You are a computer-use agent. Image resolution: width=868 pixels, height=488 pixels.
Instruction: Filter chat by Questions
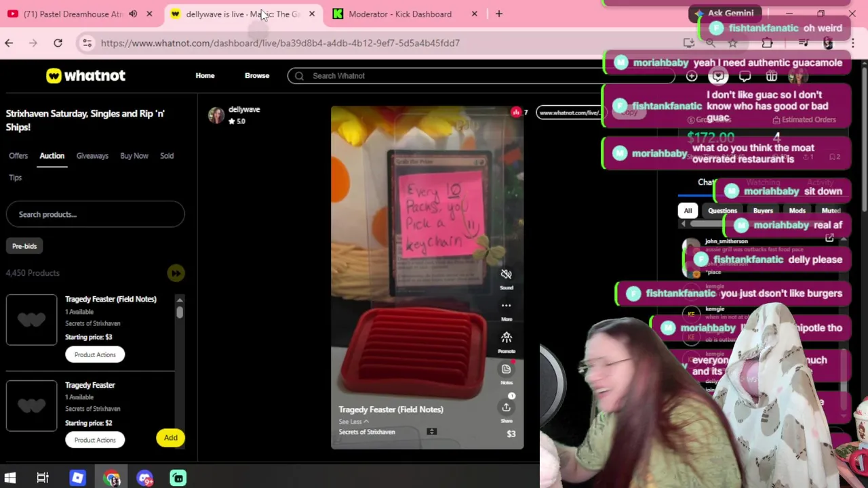click(x=722, y=211)
